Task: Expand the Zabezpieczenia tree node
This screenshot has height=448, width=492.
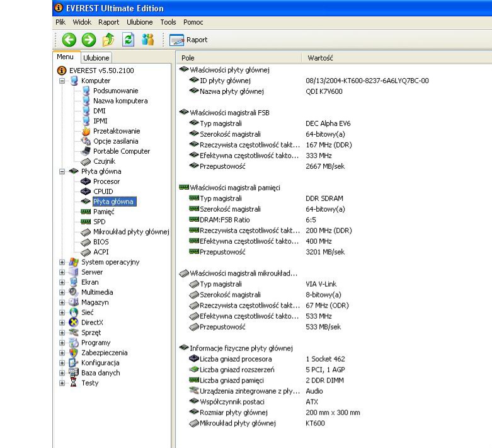Action: (x=62, y=353)
